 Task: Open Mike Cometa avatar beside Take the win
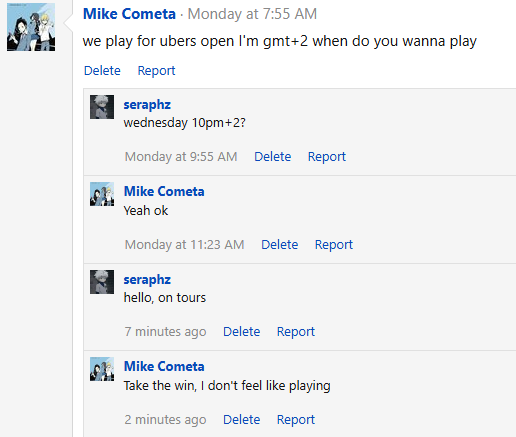point(102,369)
